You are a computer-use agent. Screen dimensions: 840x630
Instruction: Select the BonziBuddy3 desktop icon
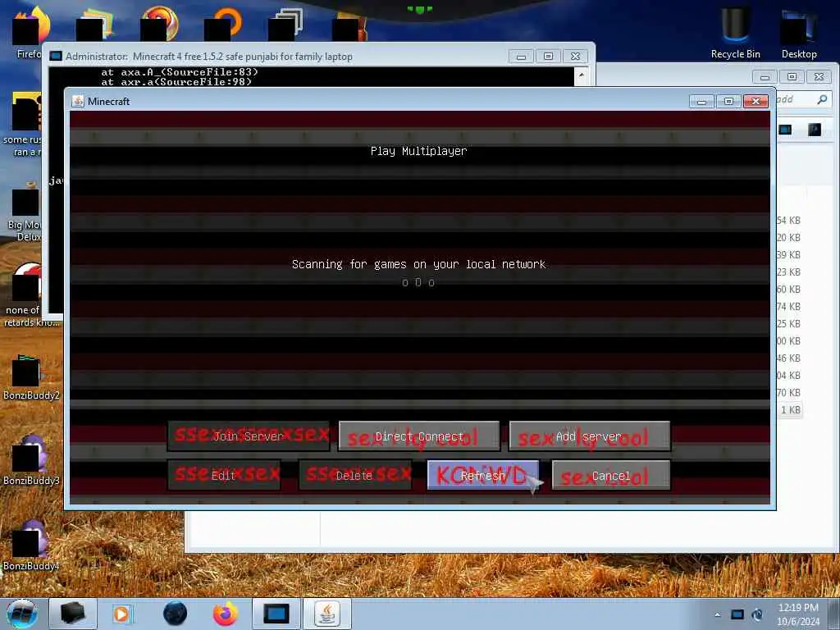click(x=30, y=461)
